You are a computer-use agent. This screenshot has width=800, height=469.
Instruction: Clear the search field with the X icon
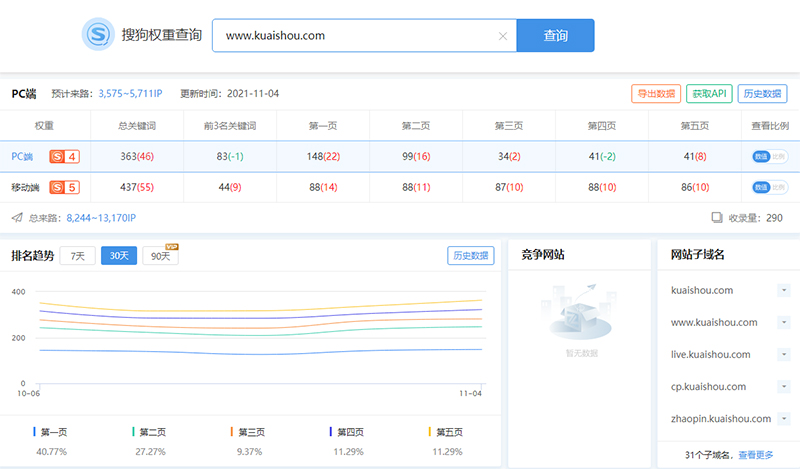click(503, 36)
